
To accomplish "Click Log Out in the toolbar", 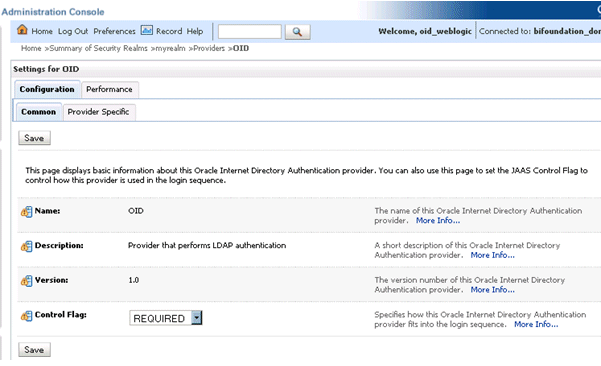I will click(73, 31).
